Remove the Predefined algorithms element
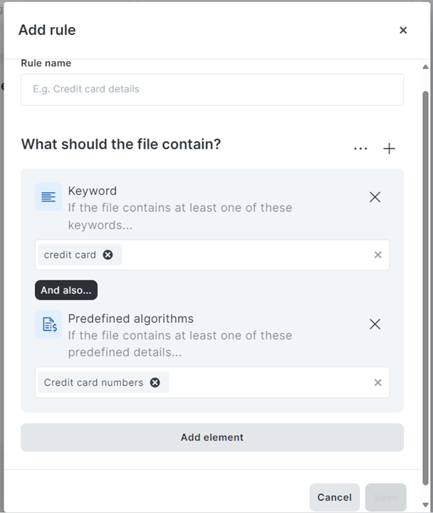 click(x=375, y=324)
